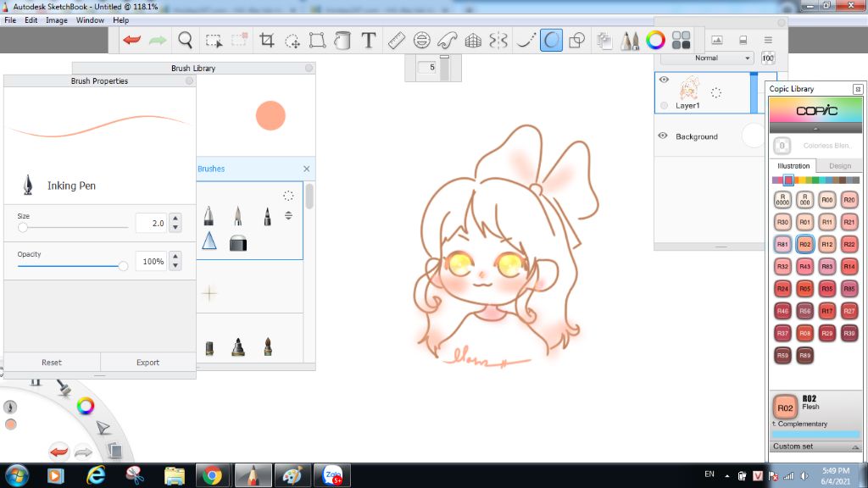Image resolution: width=868 pixels, height=488 pixels.
Task: Click the layer opacity 100 field
Action: pyautogui.click(x=768, y=58)
